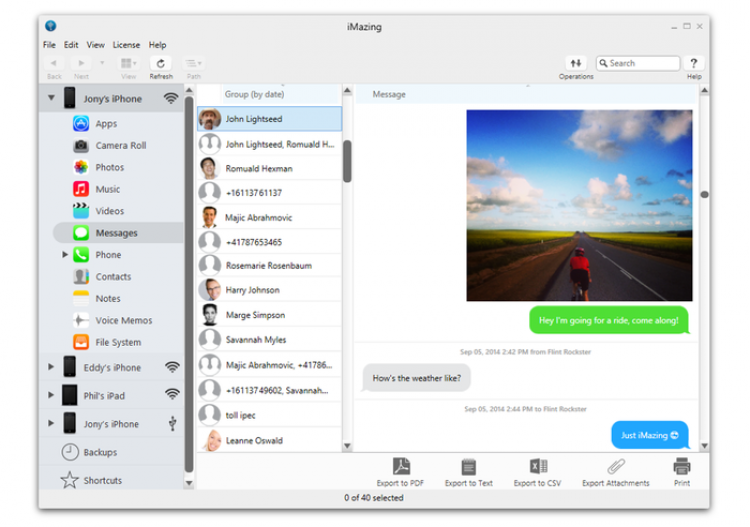Select +16113761137 conversation
The height and width of the screenshot is (527, 750).
[x=270, y=193]
